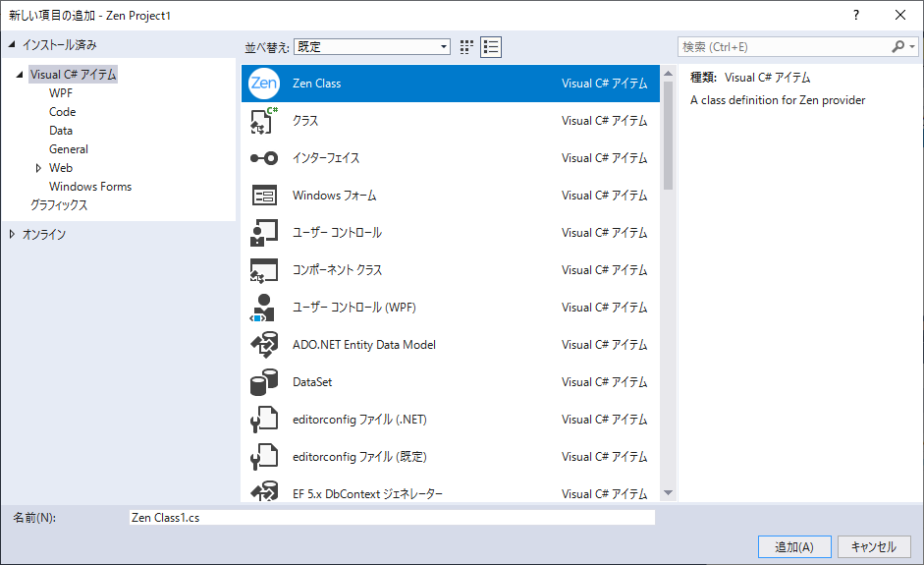Screen dimensions: 924x565
Task: Select the WPF category
Action: tap(61, 93)
